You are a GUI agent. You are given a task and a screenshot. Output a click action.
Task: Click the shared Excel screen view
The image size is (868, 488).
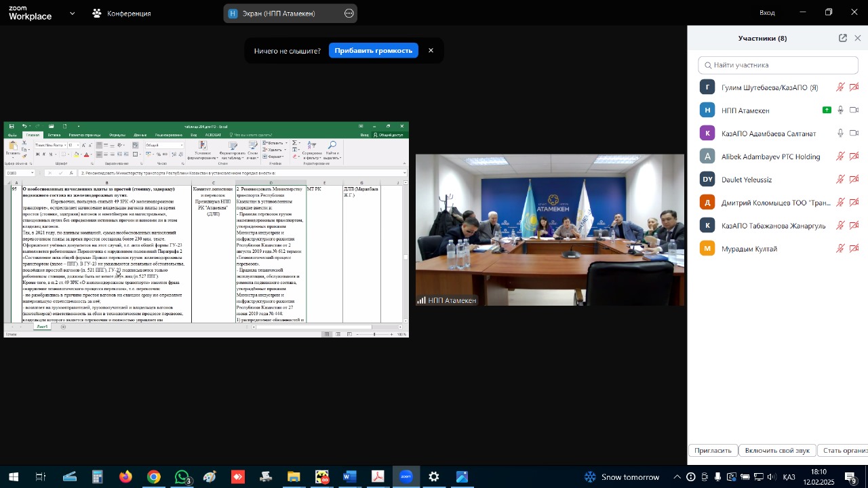206,230
